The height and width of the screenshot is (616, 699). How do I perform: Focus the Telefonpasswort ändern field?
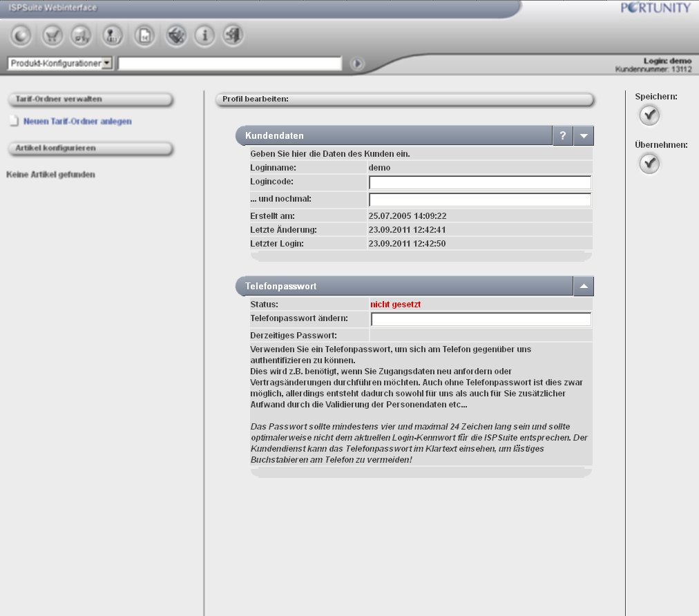pos(481,319)
